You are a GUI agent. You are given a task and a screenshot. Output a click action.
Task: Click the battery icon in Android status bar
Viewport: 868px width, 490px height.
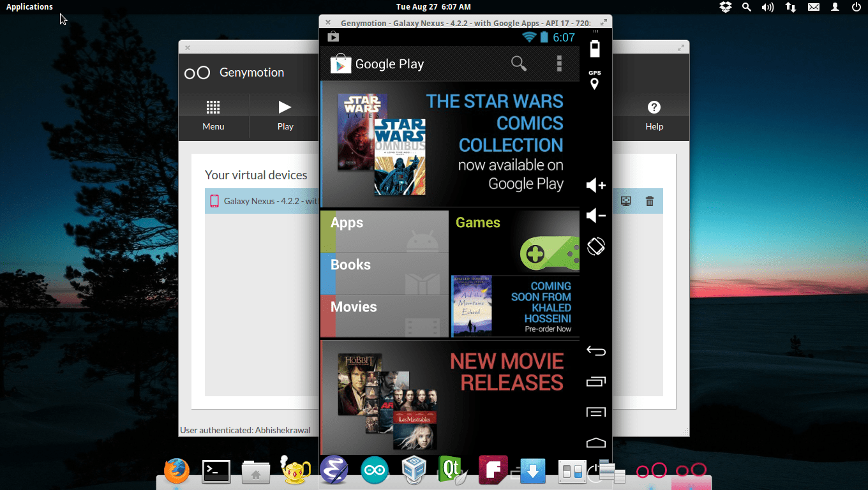[544, 37]
